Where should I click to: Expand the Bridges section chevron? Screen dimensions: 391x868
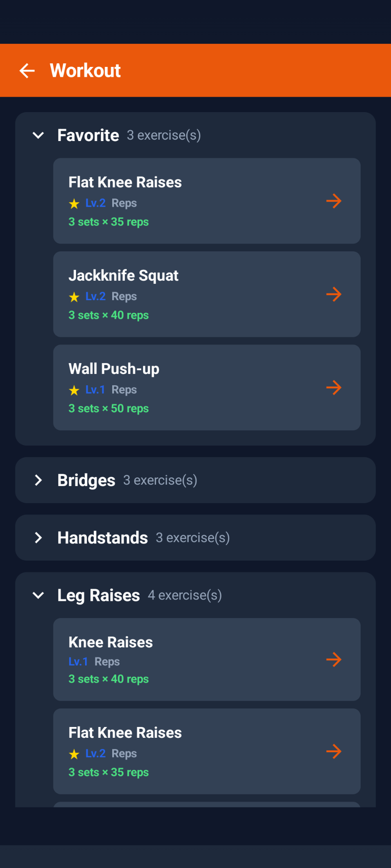point(38,480)
